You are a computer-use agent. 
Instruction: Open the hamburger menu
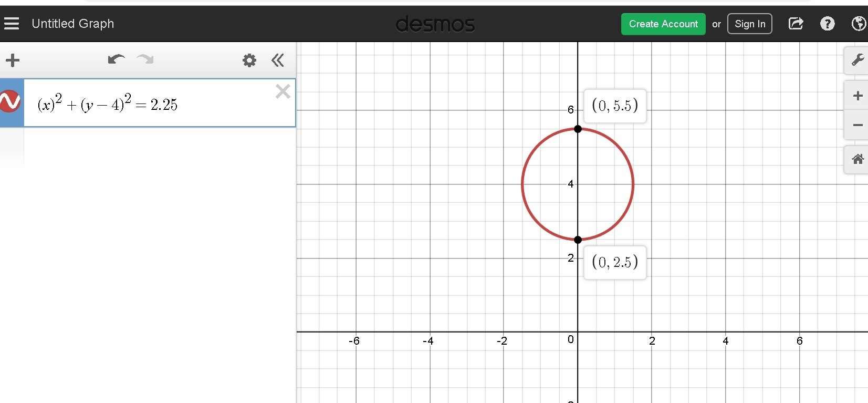12,24
